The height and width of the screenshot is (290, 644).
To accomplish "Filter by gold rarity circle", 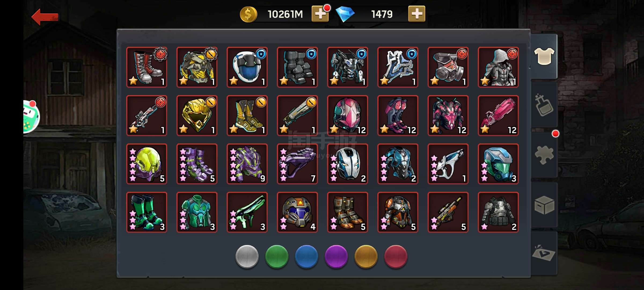I will point(366,256).
